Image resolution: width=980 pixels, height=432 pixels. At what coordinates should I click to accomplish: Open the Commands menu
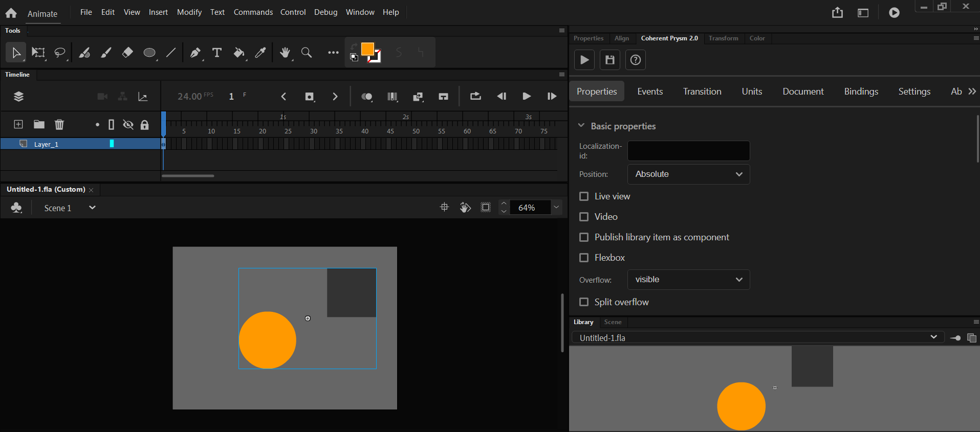[x=253, y=12]
